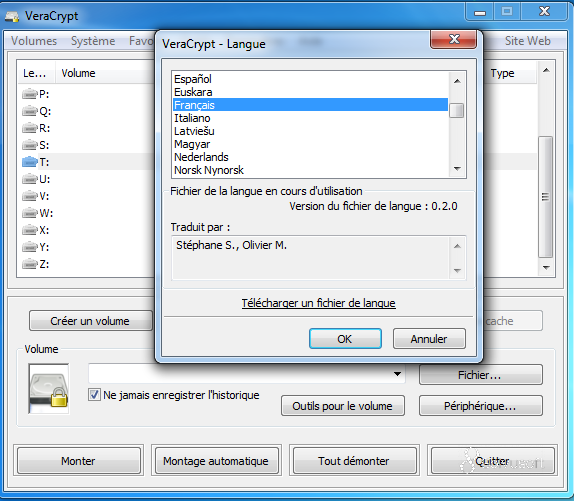Confirm language with OK button
The height and width of the screenshot is (501, 574).
pos(345,339)
